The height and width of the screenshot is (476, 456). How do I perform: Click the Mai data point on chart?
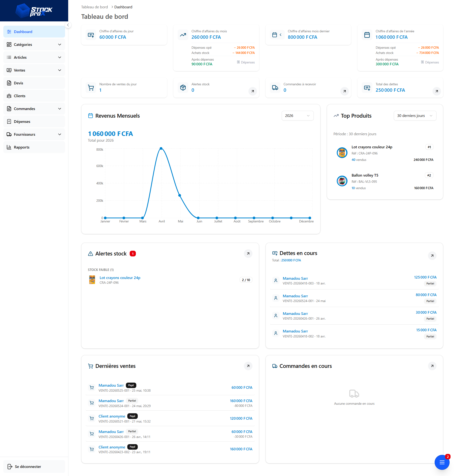coord(180,196)
